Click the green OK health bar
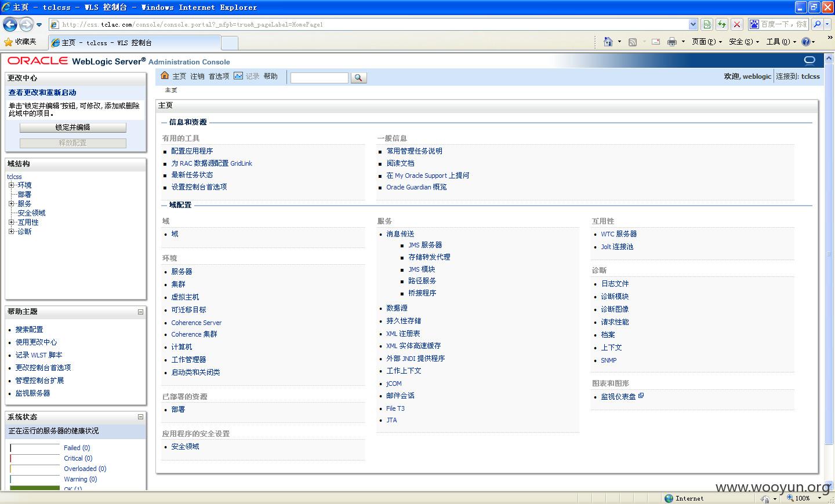 pos(35,488)
